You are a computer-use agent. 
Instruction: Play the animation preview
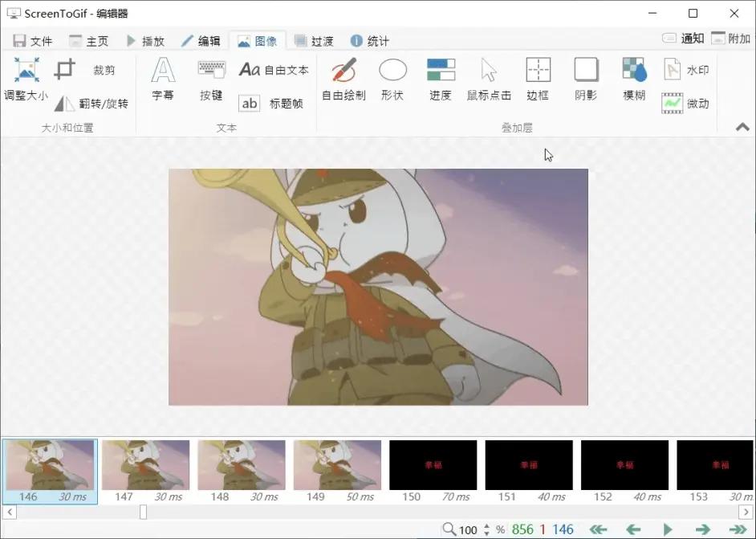(x=668, y=529)
